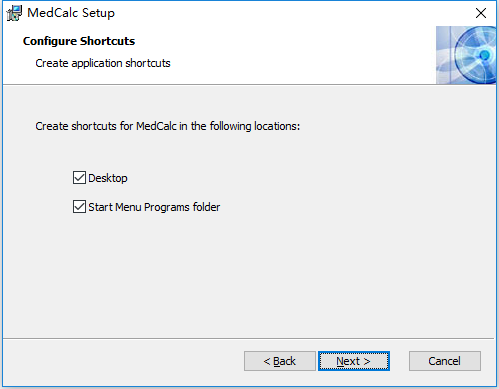499x389 pixels.
Task: Disable the Start Menu Programs folder checkbox
Action: 79,207
